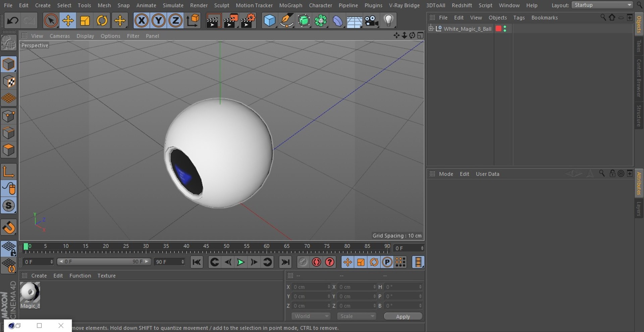Click Make Editable icon in left toolbar
Screen dimensions: 644x332
[x=9, y=43]
